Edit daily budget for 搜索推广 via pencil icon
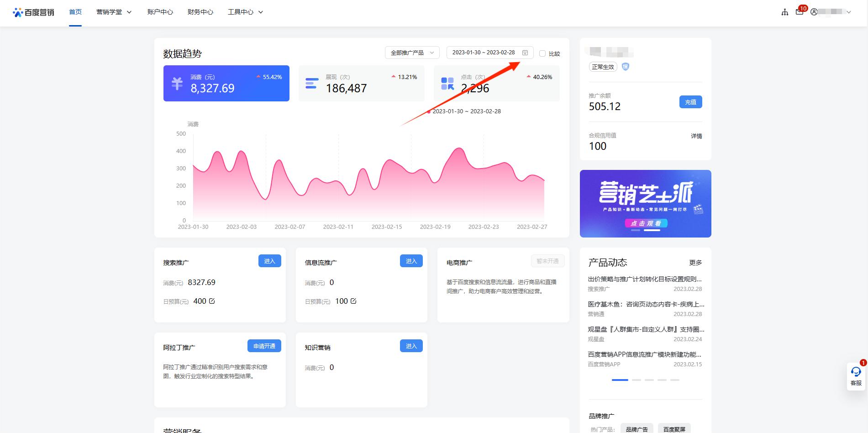The width and height of the screenshot is (868, 433). [211, 301]
